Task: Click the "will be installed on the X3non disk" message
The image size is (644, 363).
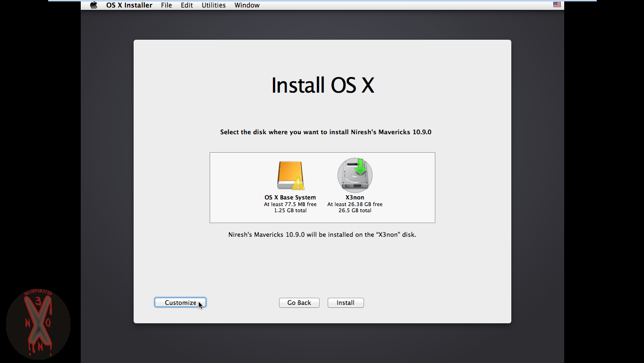Action: [322, 234]
